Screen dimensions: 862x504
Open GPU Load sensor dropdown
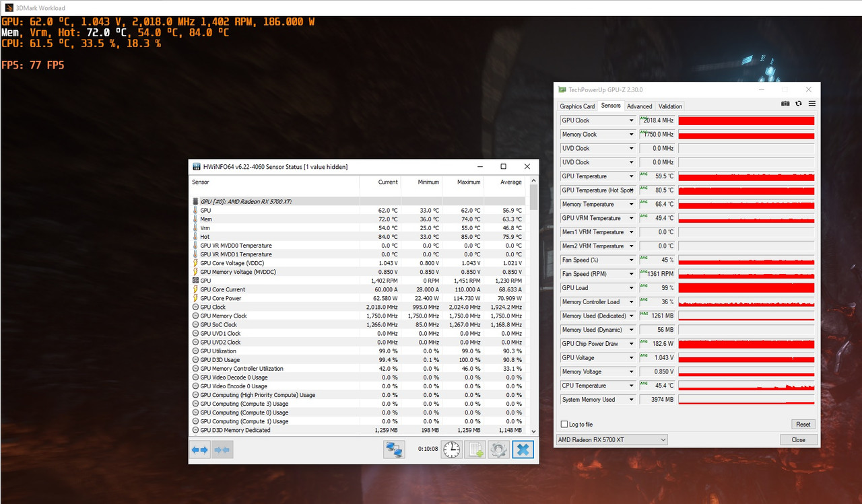tap(631, 288)
